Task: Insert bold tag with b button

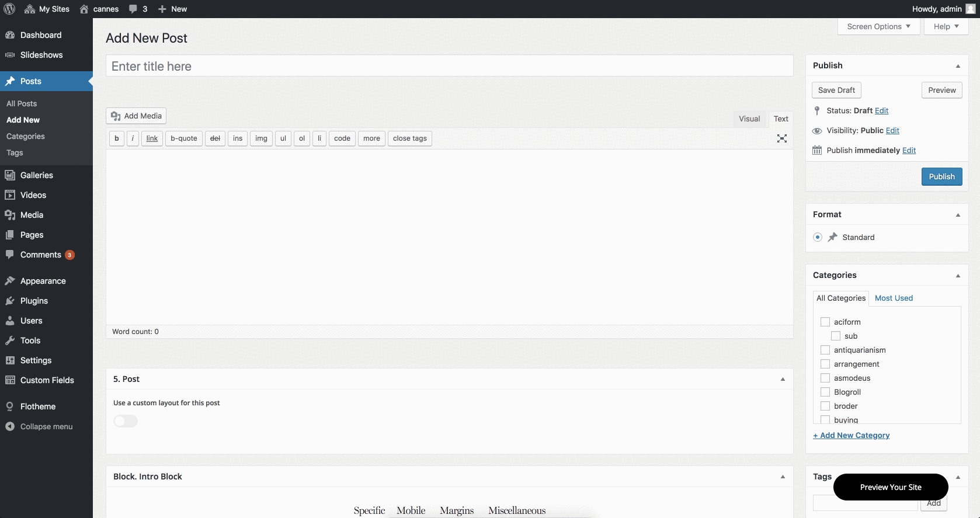Action: pyautogui.click(x=117, y=138)
